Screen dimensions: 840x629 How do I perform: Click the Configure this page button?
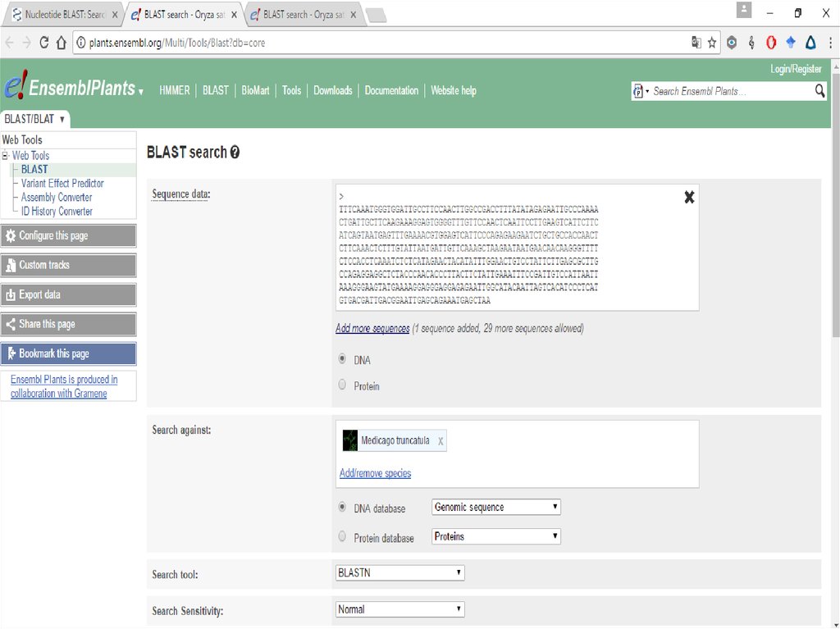69,236
